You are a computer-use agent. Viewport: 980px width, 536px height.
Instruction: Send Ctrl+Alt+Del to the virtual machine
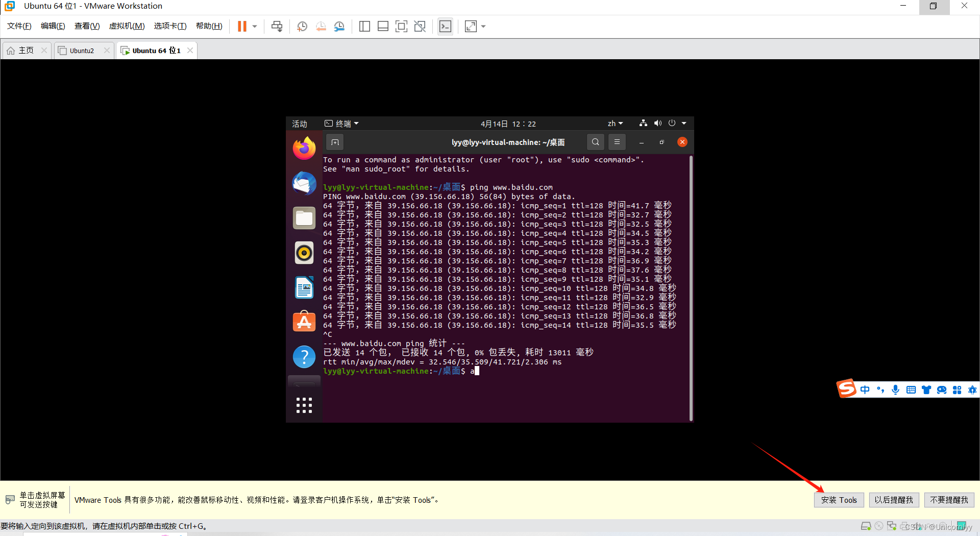277,27
